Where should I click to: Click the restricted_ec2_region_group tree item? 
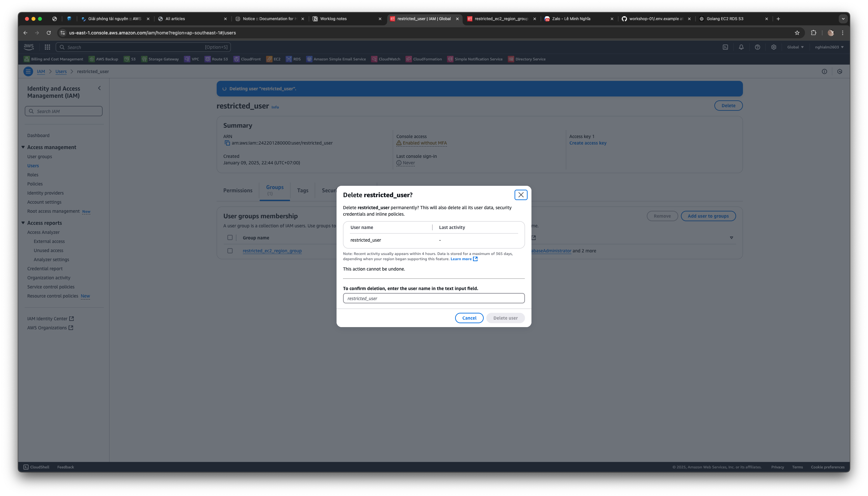[272, 250]
